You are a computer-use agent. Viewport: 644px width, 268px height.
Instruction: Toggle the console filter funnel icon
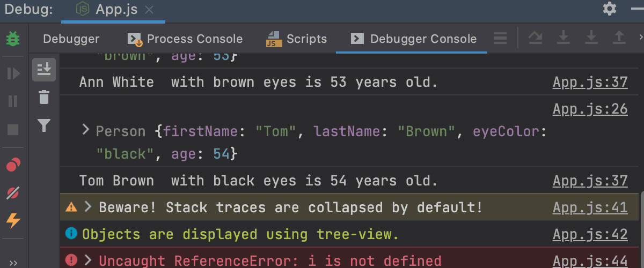[x=44, y=125]
